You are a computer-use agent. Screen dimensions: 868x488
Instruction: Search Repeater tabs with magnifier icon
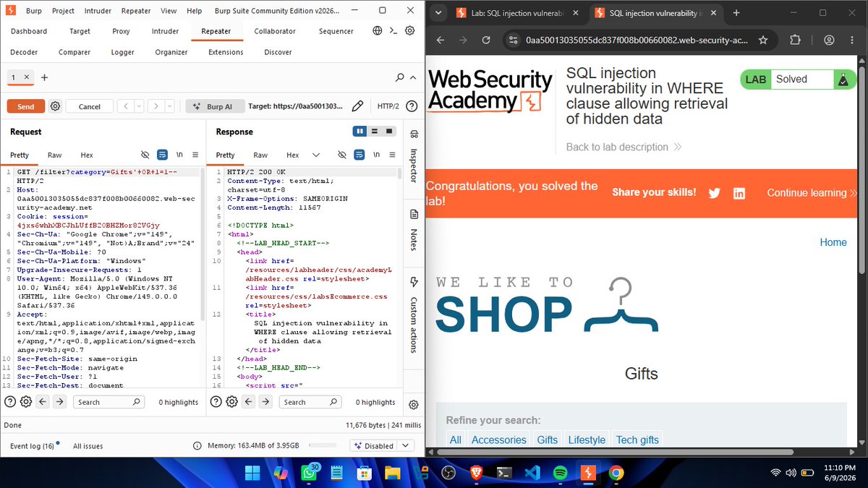[400, 77]
